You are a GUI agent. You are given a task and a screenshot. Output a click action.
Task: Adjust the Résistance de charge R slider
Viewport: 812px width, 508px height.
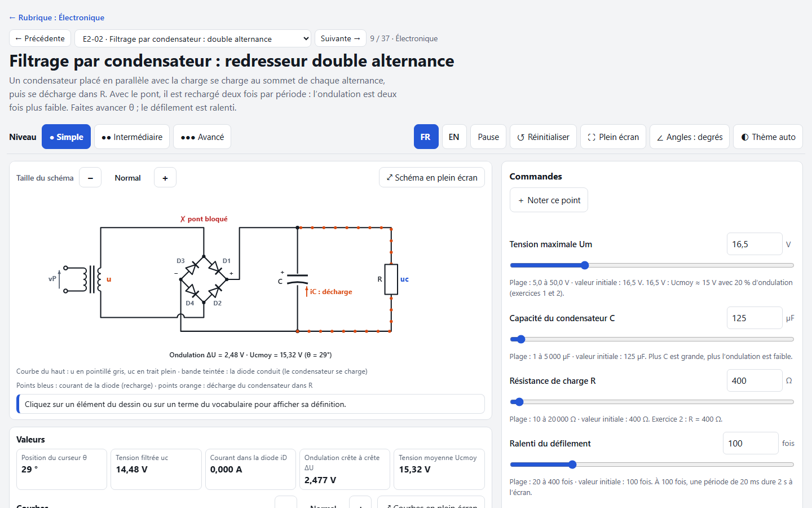652,402
